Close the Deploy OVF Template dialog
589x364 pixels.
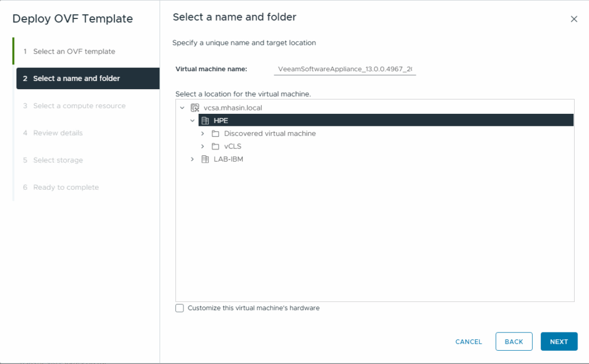tap(573, 19)
